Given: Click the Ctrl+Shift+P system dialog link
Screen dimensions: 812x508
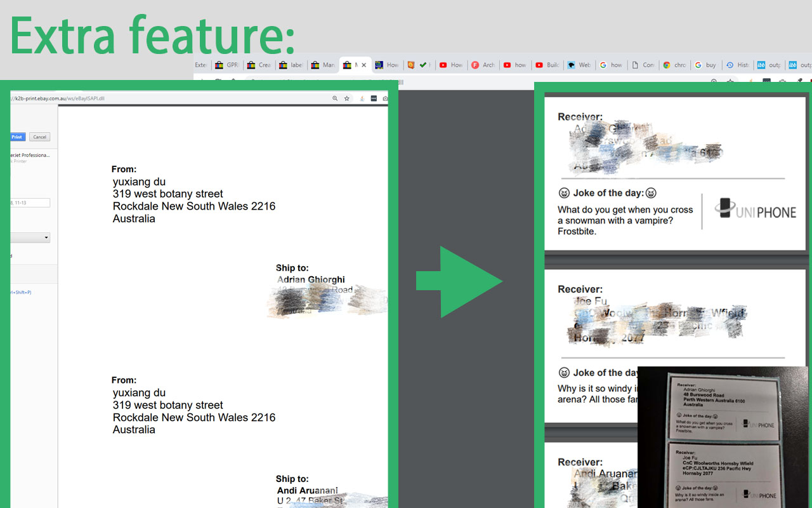Looking at the screenshot, I should pos(21,293).
